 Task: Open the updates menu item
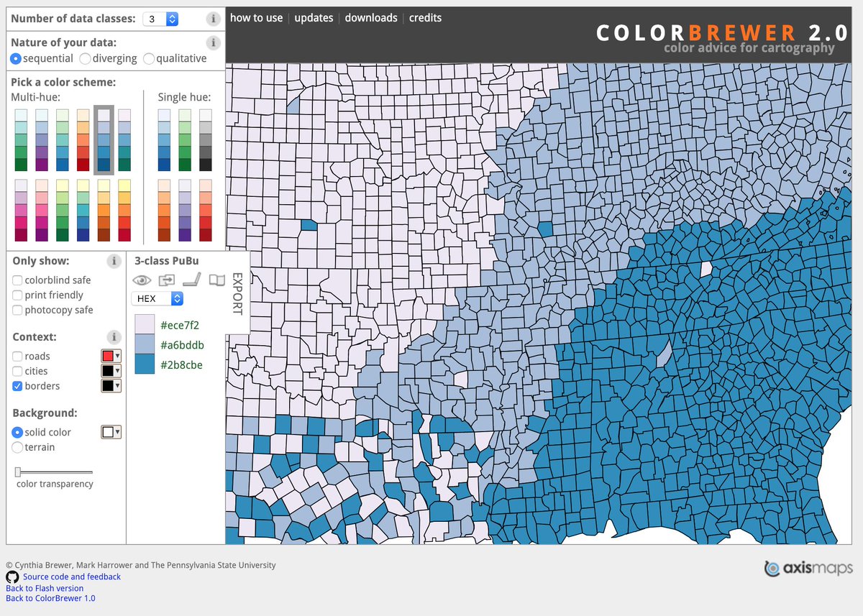[314, 18]
